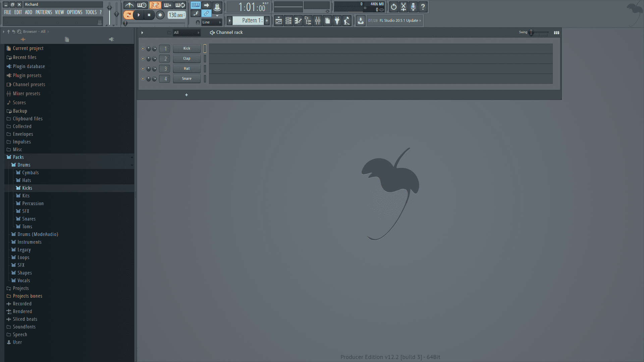Click the Clap channel button

(x=187, y=59)
